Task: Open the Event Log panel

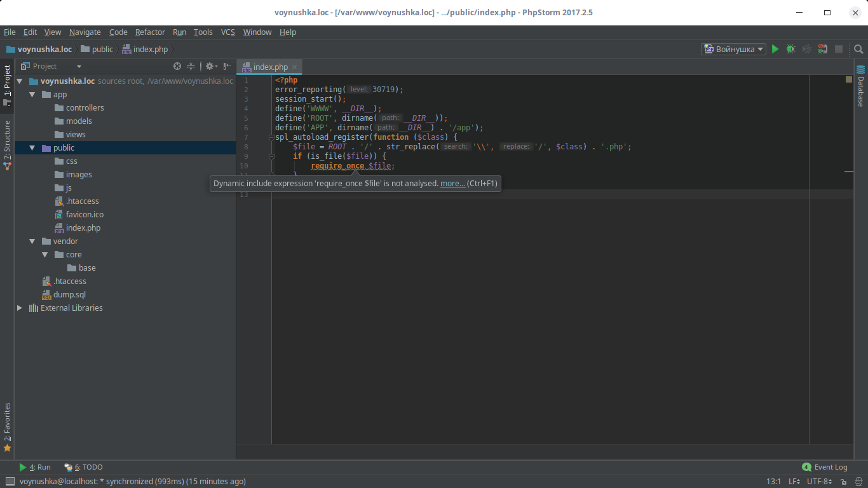Action: pos(825,467)
